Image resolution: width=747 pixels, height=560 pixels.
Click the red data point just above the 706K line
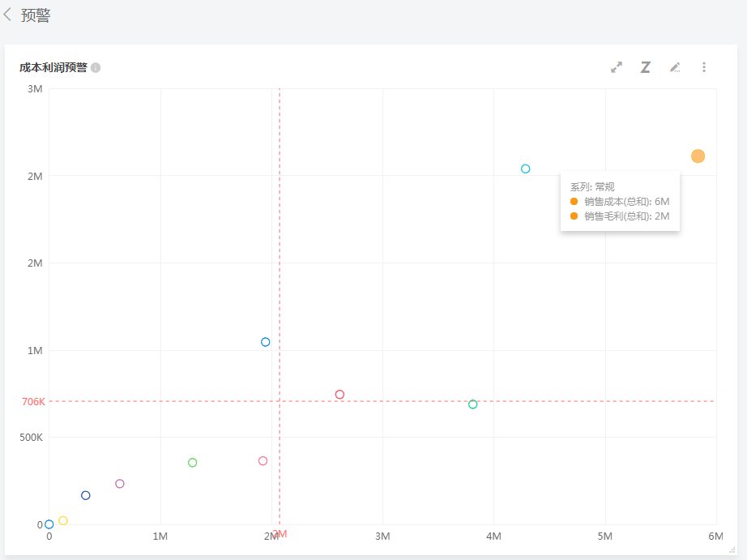tap(339, 395)
